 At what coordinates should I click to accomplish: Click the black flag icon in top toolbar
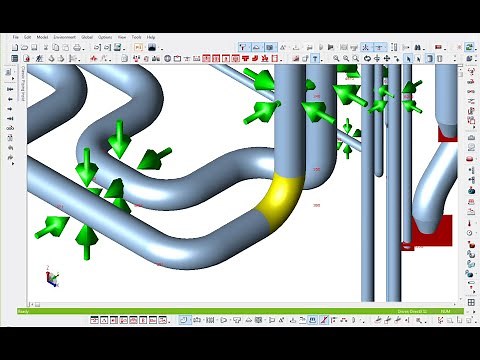331,48
